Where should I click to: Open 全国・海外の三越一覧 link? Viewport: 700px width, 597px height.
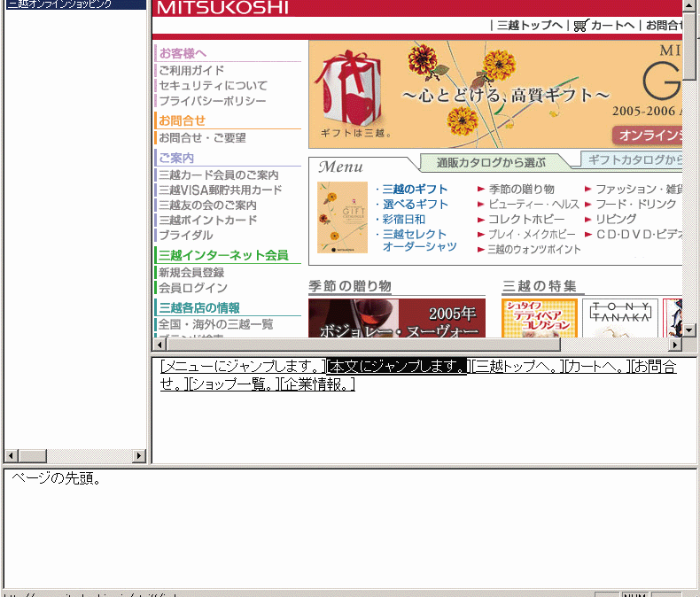[x=215, y=324]
